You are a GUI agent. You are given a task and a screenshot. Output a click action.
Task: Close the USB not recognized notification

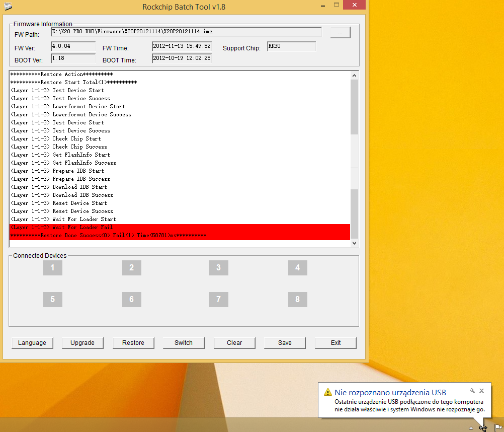481,391
